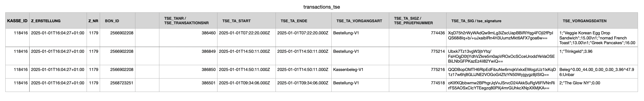
Task: Select the "The Glow NY" data cell
Action: [580, 83]
